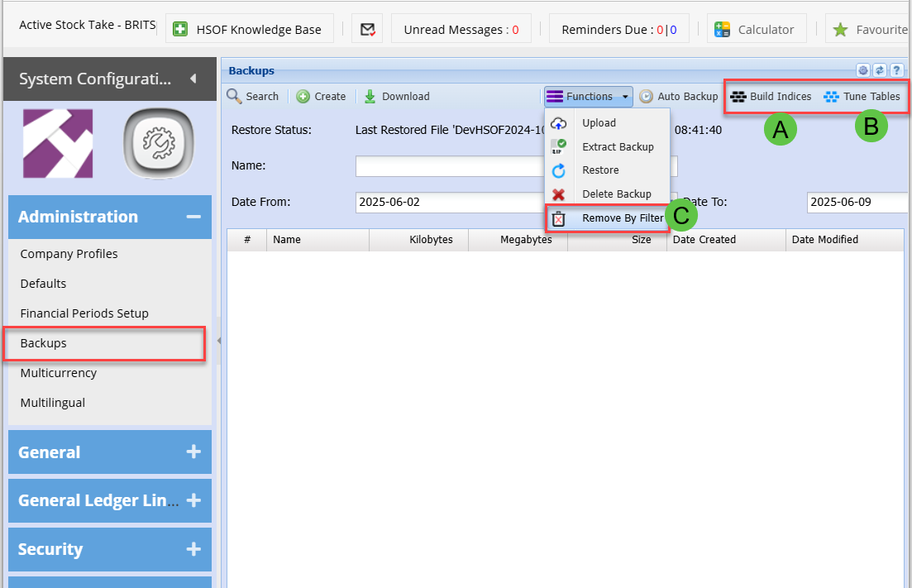Collapse the Administration section
912x588 pixels.
click(x=193, y=217)
